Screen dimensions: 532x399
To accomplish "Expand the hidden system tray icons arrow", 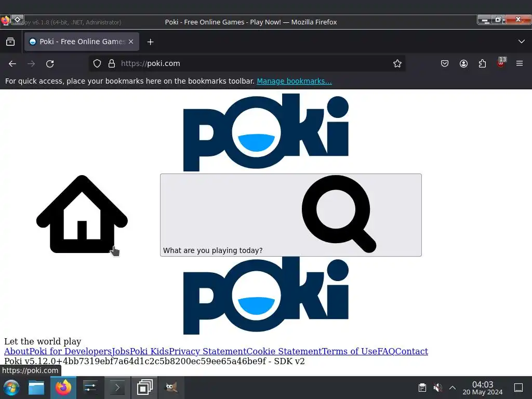I will tap(453, 388).
